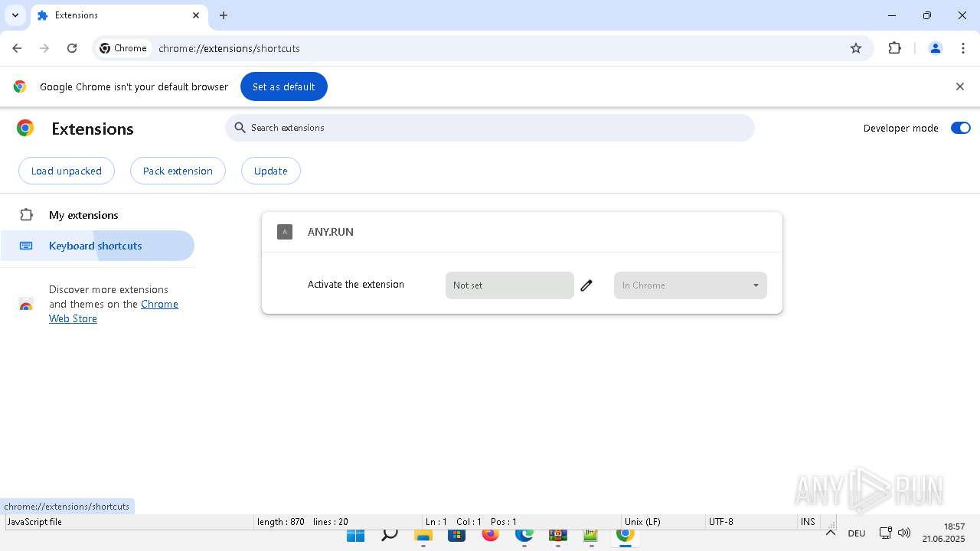Open volume control tray icon
Image resolution: width=980 pixels, height=551 pixels.
coord(904,533)
